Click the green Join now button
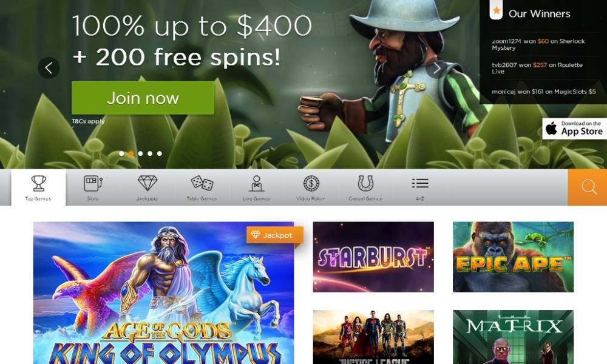 pyautogui.click(x=143, y=98)
